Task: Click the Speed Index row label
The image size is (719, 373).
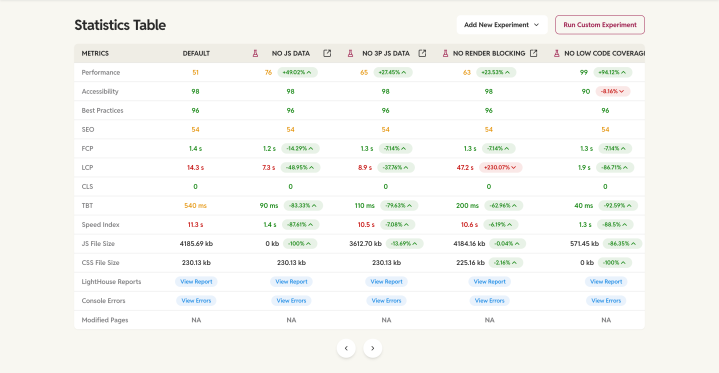Action: tap(100, 225)
